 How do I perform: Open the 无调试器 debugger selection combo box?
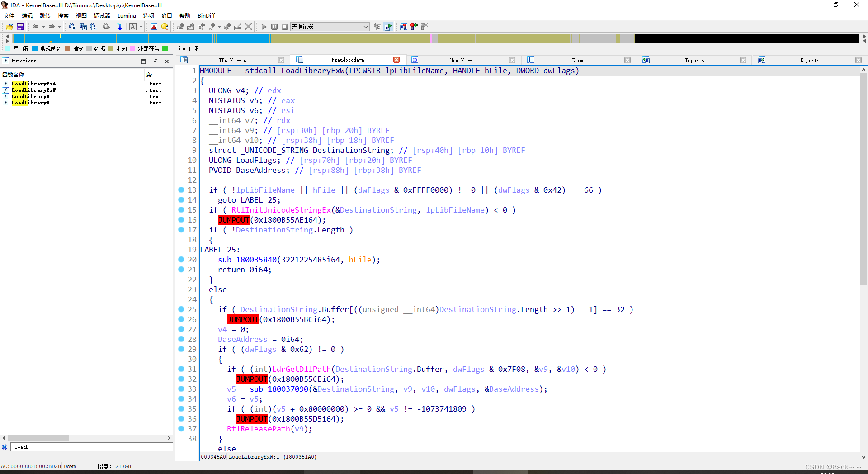330,27
